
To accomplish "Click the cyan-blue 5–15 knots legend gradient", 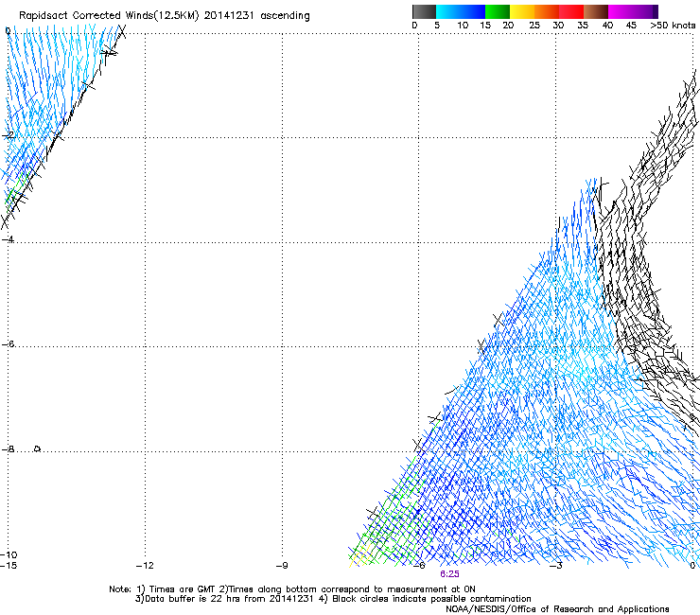I will pos(461,11).
